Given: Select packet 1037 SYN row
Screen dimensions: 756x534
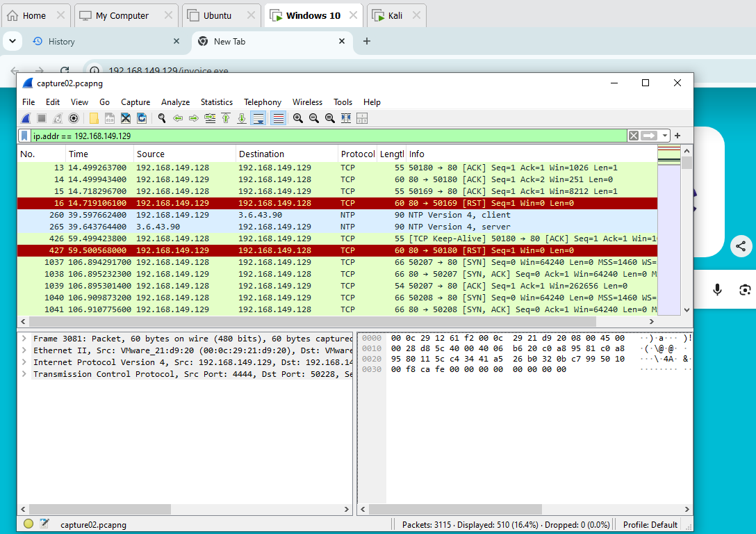Looking at the screenshot, I should pos(338,262).
